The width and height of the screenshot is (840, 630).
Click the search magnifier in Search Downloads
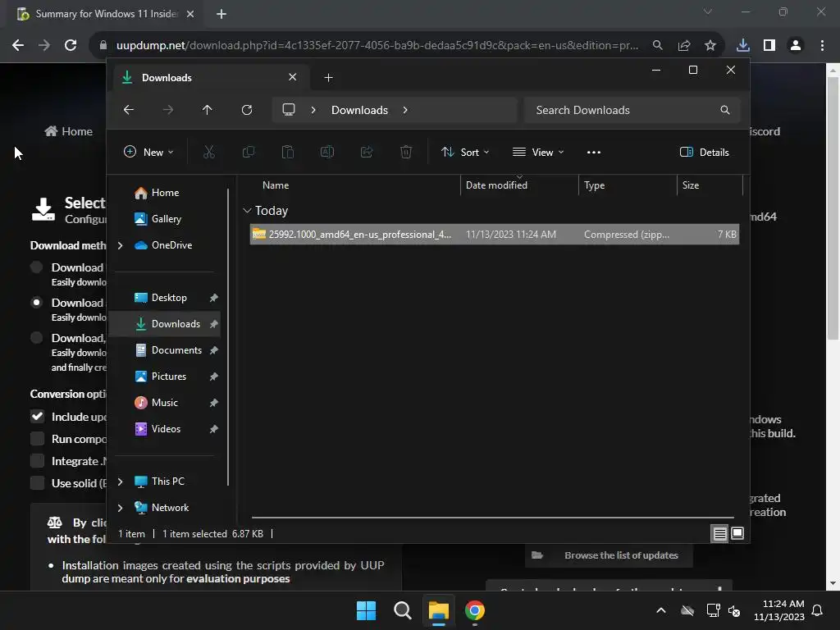pos(725,110)
